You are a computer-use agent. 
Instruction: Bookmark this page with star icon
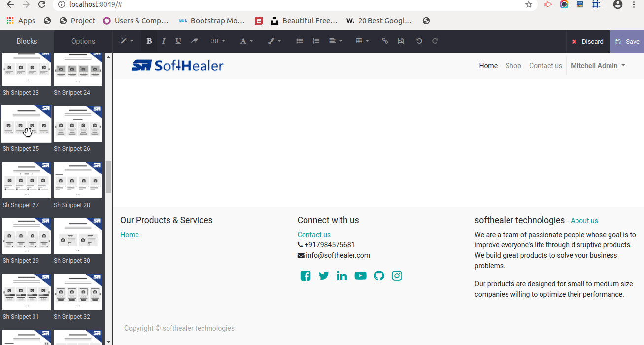(x=529, y=4)
